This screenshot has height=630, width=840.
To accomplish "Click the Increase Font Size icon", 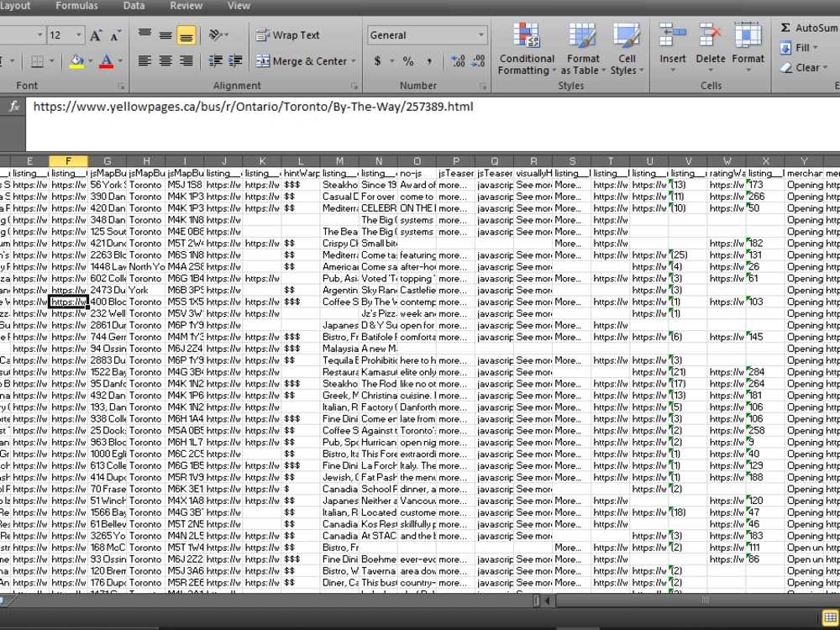I will (96, 35).
